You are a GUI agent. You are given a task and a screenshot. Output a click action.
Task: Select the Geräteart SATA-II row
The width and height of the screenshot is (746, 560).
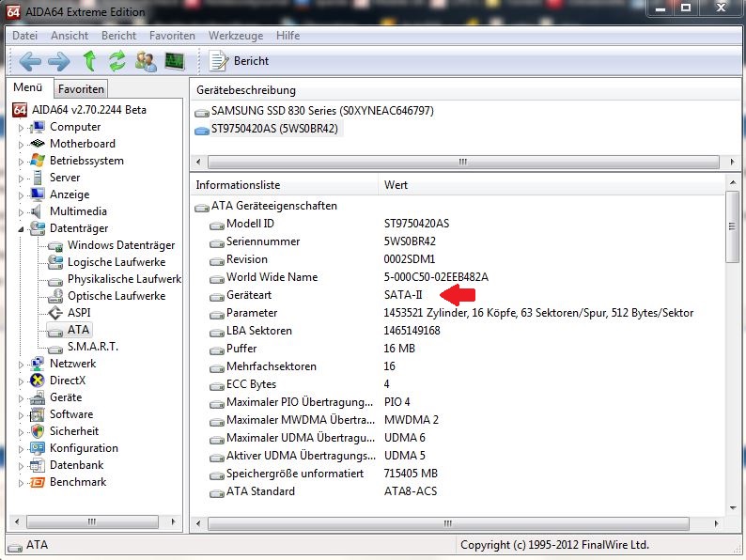pos(457,295)
